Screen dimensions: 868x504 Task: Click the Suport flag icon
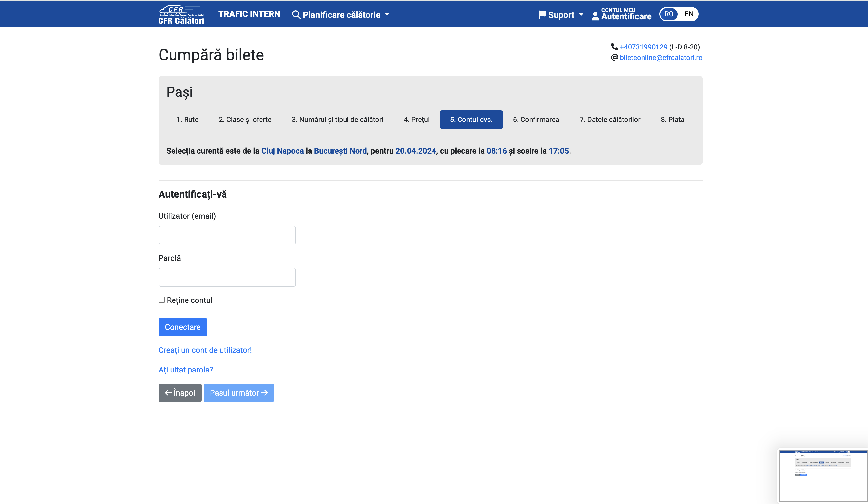(542, 14)
